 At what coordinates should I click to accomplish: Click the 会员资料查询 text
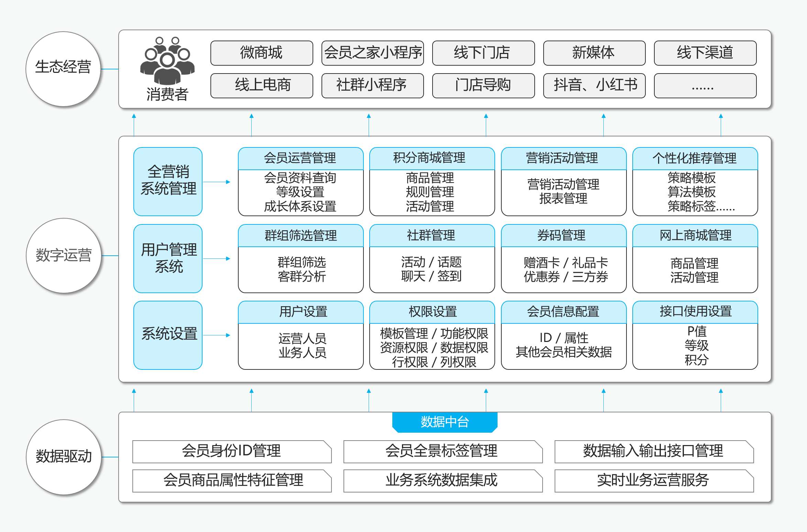[300, 178]
